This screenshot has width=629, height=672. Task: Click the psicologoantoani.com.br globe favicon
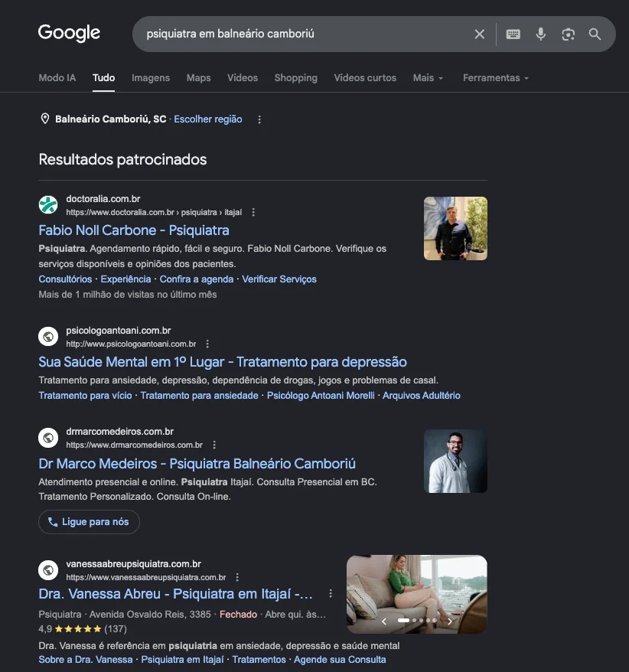coord(48,337)
